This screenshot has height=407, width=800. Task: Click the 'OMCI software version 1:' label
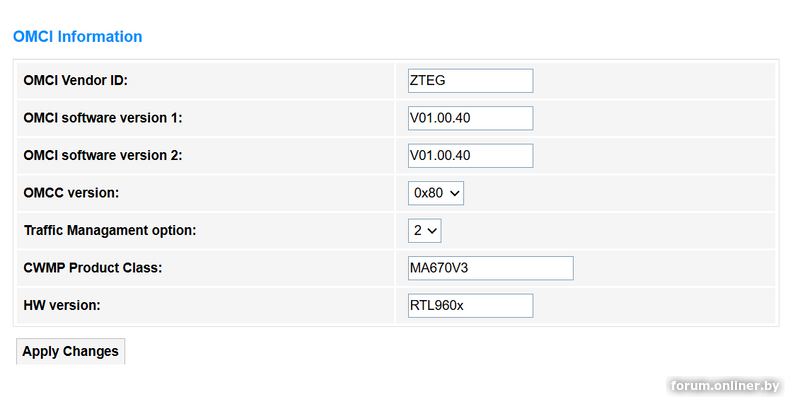click(x=102, y=118)
